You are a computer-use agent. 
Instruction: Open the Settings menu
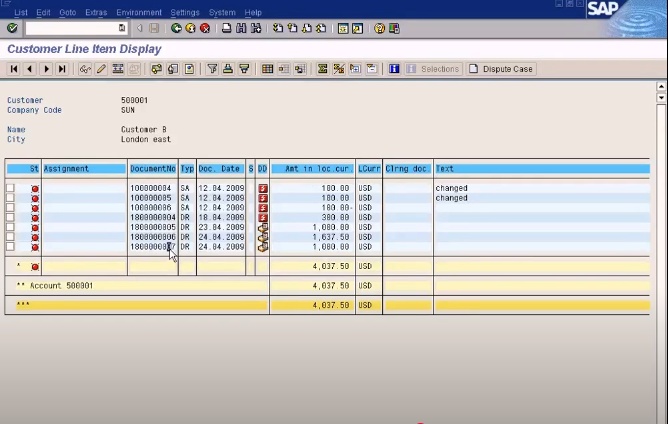pyautogui.click(x=185, y=13)
